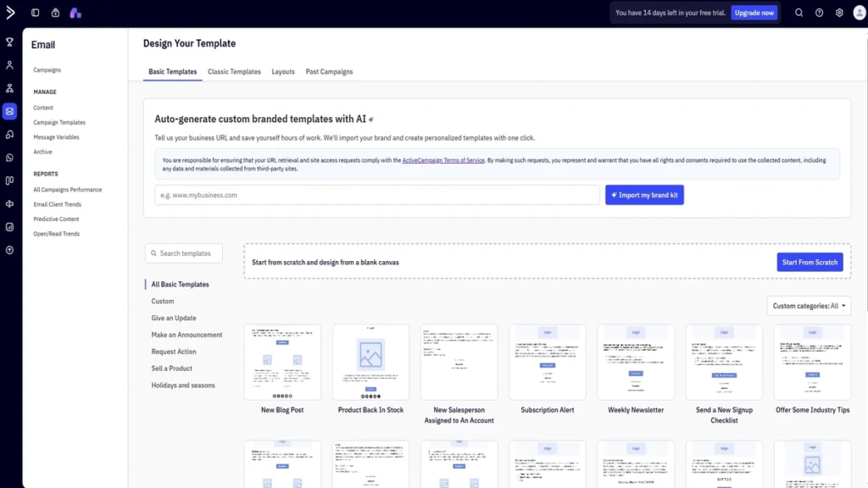Toggle the sidebar panel icon in the top bar

[36, 13]
